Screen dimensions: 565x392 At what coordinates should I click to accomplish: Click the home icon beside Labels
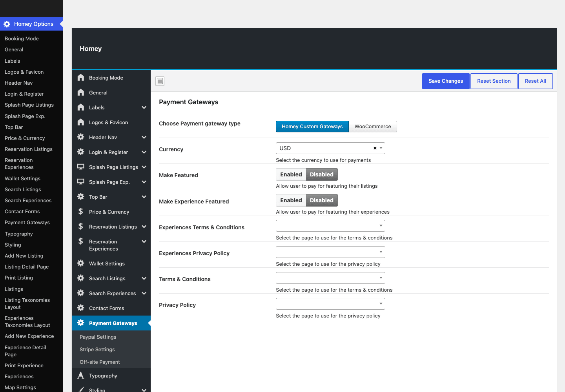(x=81, y=107)
